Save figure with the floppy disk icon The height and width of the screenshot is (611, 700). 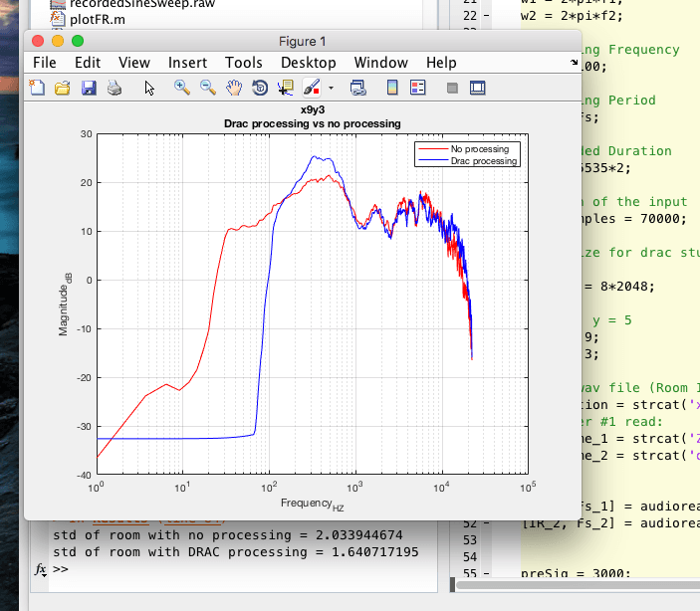pyautogui.click(x=89, y=88)
